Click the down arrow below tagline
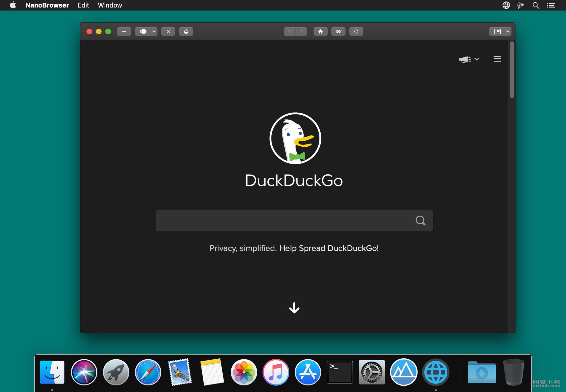 click(294, 308)
